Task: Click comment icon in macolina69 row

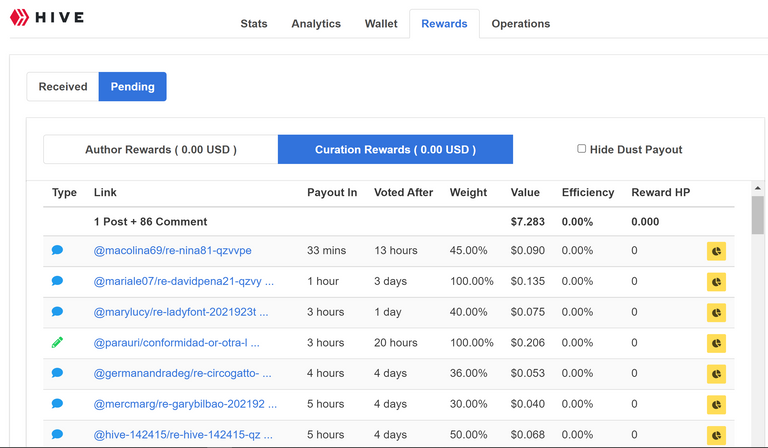Action: (57, 250)
